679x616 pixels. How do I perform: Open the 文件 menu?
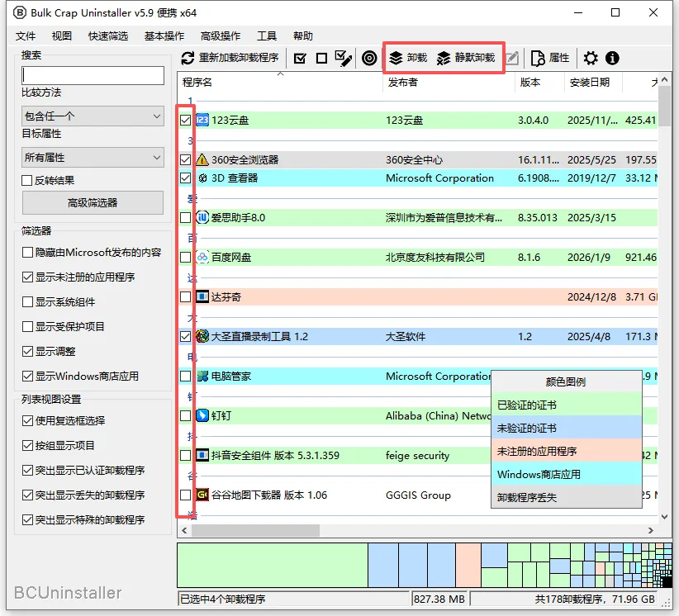[26, 36]
